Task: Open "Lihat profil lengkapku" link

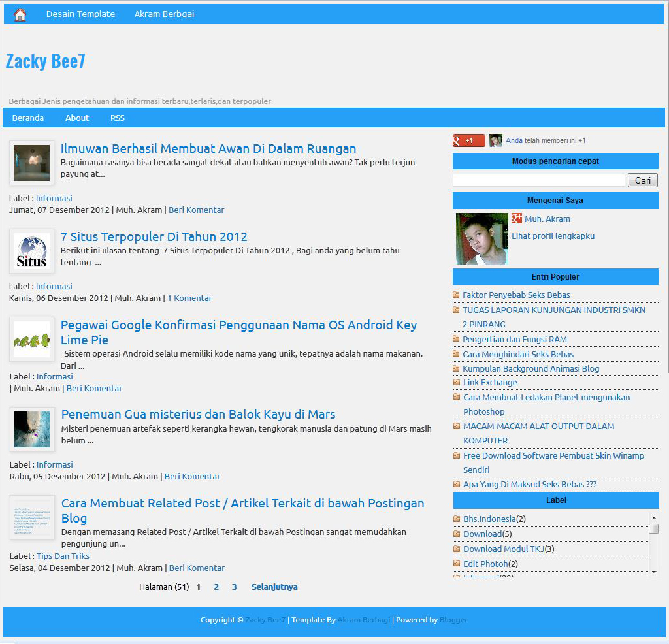Action: pos(553,236)
